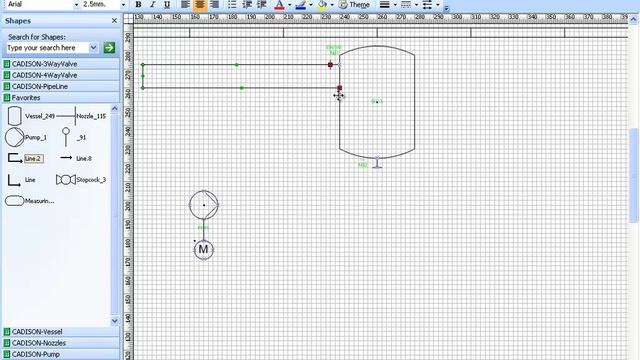The height and width of the screenshot is (360, 640).
Task: Click the upper red pipeline connection point
Action: (330, 64)
